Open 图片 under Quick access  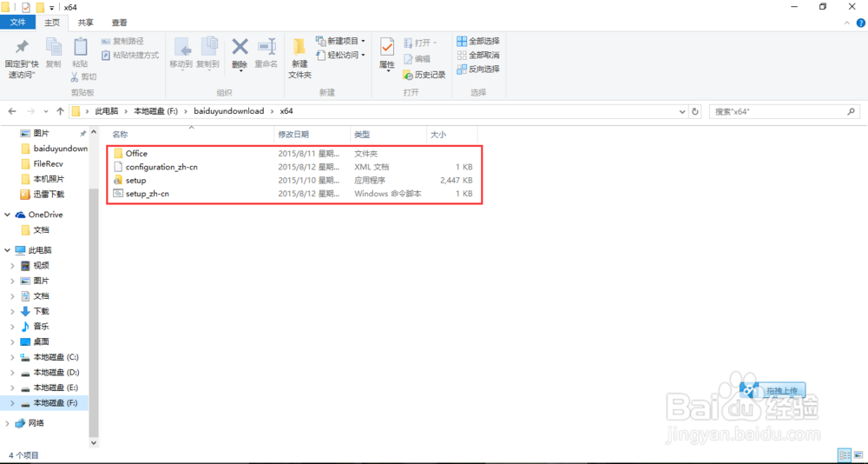41,134
